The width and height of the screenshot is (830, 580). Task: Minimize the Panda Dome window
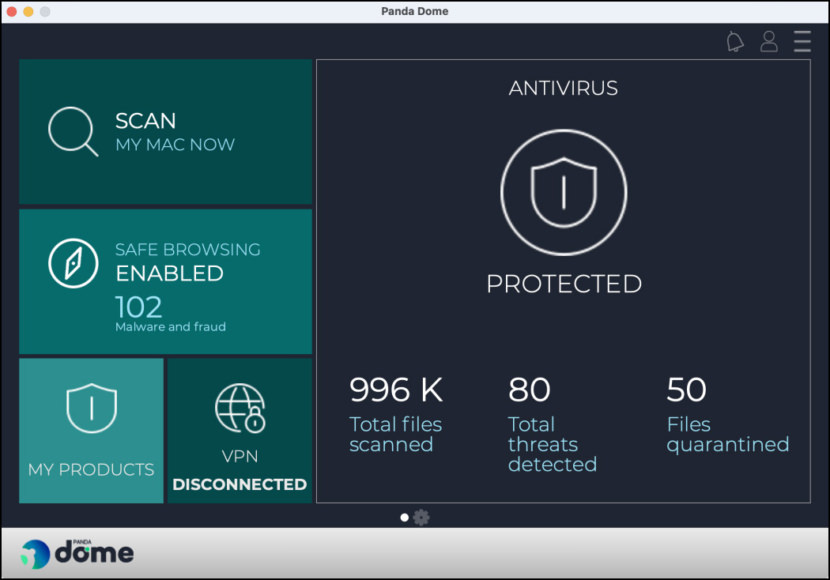[29, 11]
